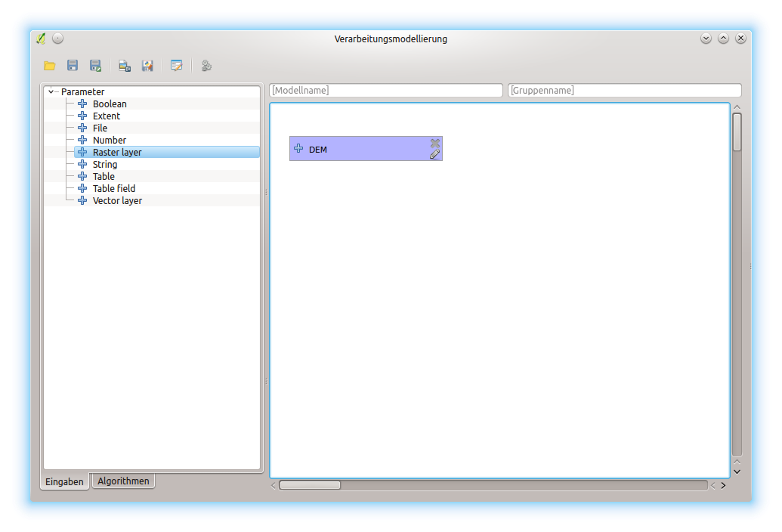Export the model as a Python script
The height and width of the screenshot is (532, 782).
147,66
